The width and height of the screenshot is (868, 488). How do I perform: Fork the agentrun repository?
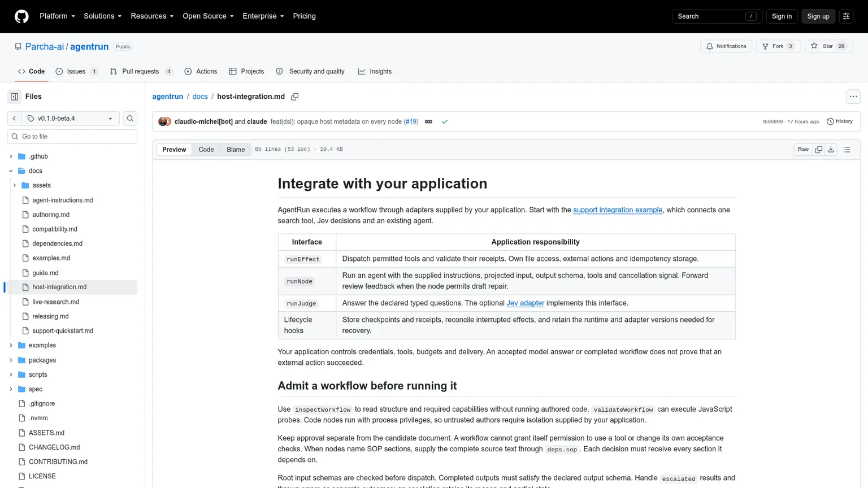(x=778, y=46)
